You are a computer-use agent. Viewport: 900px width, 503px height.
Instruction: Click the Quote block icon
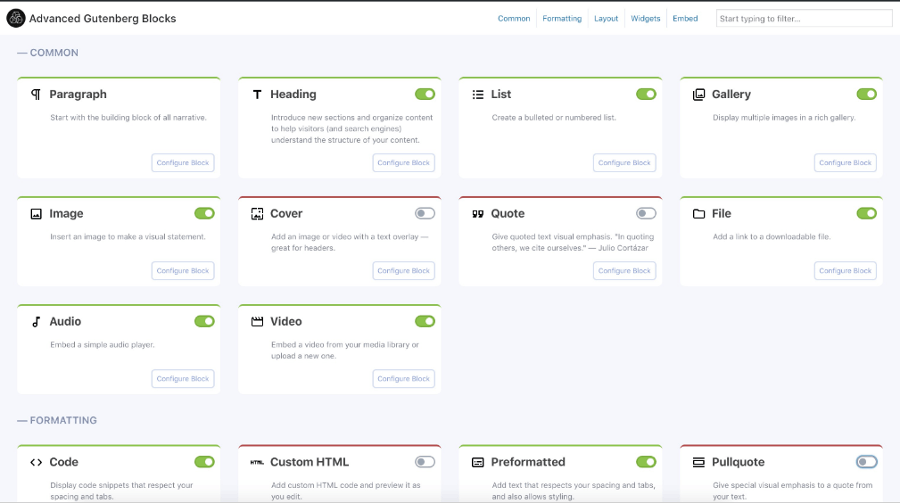click(478, 214)
